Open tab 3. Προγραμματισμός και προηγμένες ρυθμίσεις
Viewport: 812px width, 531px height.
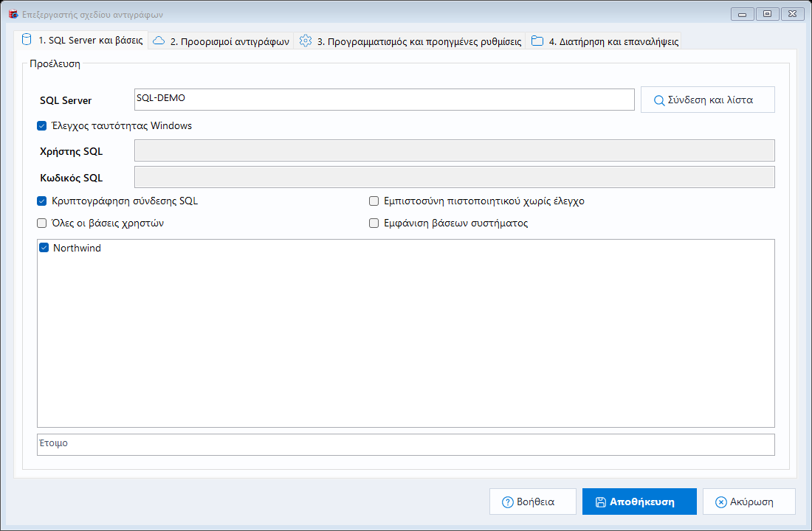[x=410, y=41]
